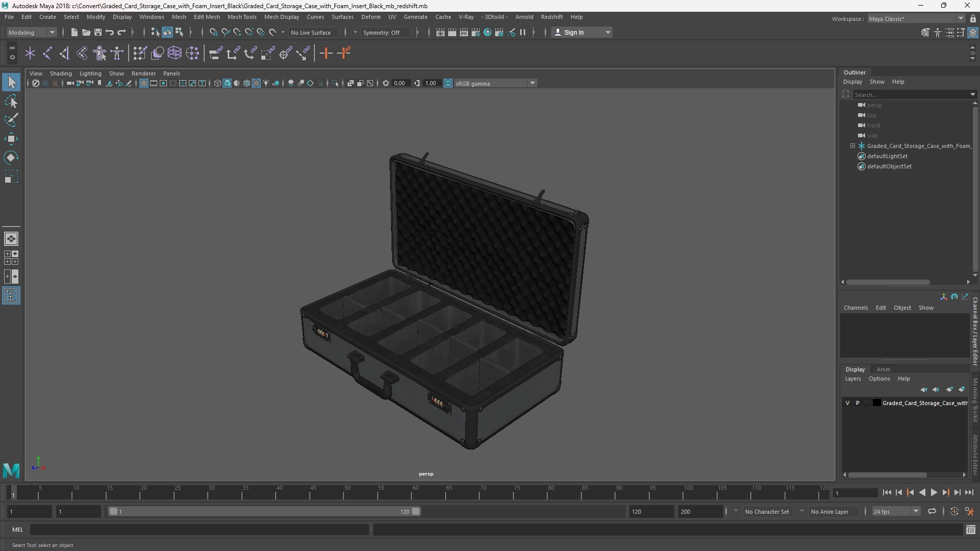The image size is (980, 551).
Task: Click the Undo arrow icon
Action: (110, 33)
